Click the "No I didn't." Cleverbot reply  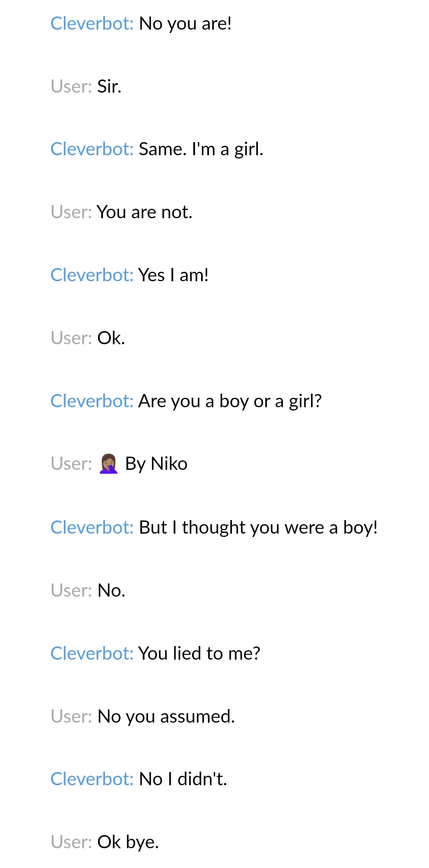[183, 779]
